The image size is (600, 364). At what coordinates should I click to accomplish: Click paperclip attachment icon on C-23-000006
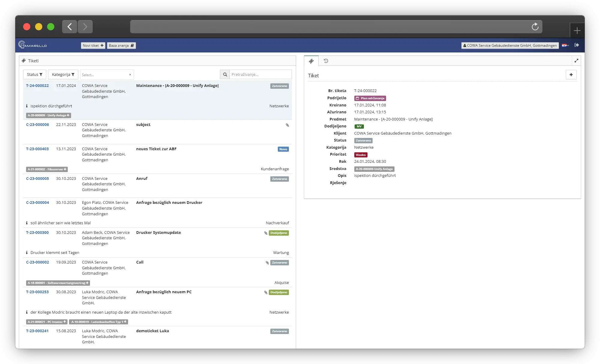(287, 125)
